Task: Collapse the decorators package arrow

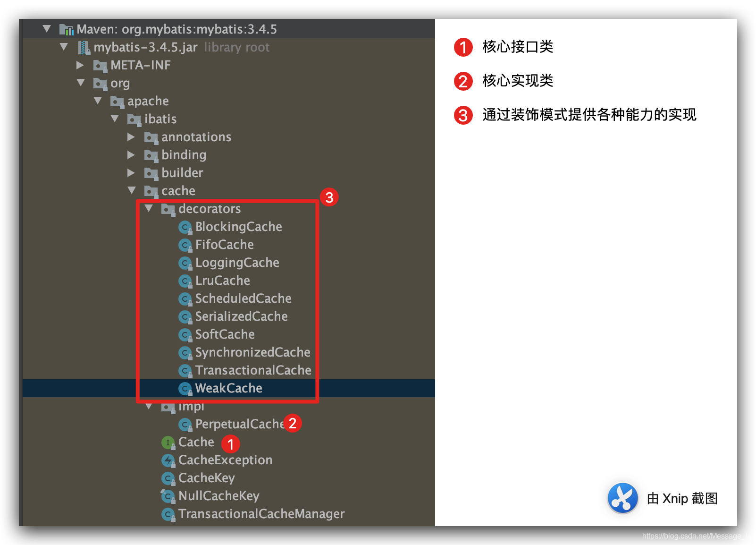Action: [x=149, y=208]
